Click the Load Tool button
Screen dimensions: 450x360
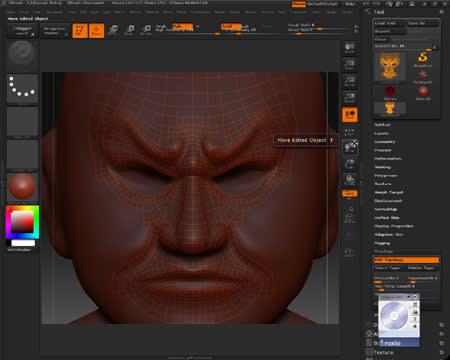point(389,23)
